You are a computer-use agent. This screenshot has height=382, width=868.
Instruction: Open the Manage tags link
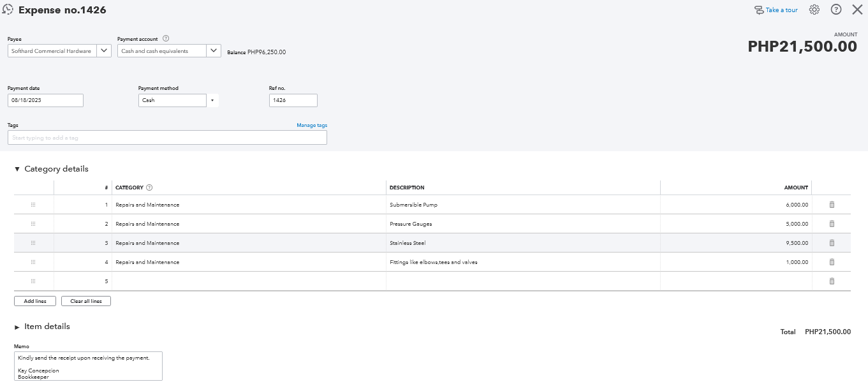312,126
